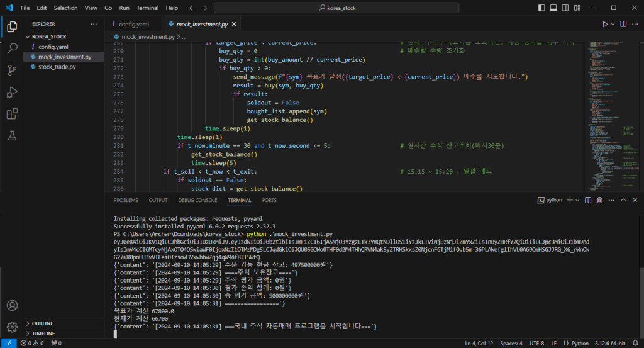
Task: Toggle the primary side bar
Action: [x=541, y=8]
